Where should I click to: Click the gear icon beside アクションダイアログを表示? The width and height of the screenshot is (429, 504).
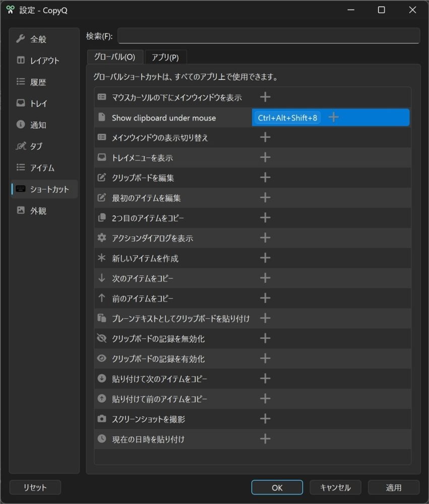[x=102, y=237]
